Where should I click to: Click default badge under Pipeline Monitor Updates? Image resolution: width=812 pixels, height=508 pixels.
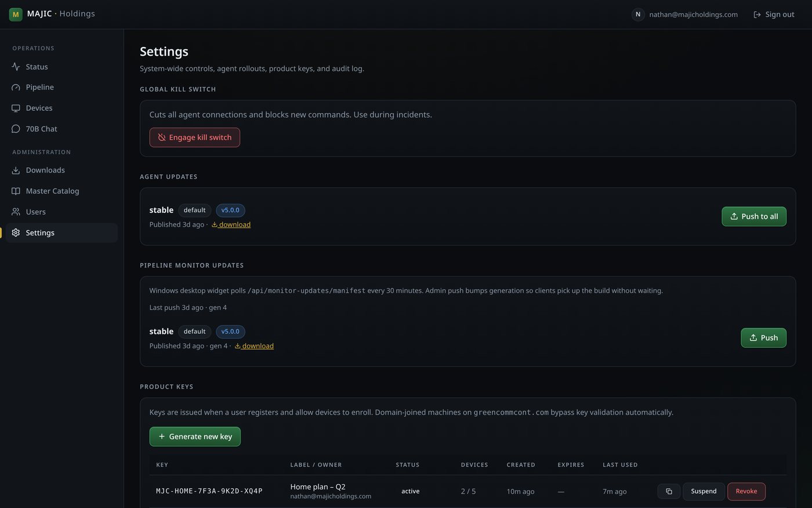pyautogui.click(x=194, y=332)
